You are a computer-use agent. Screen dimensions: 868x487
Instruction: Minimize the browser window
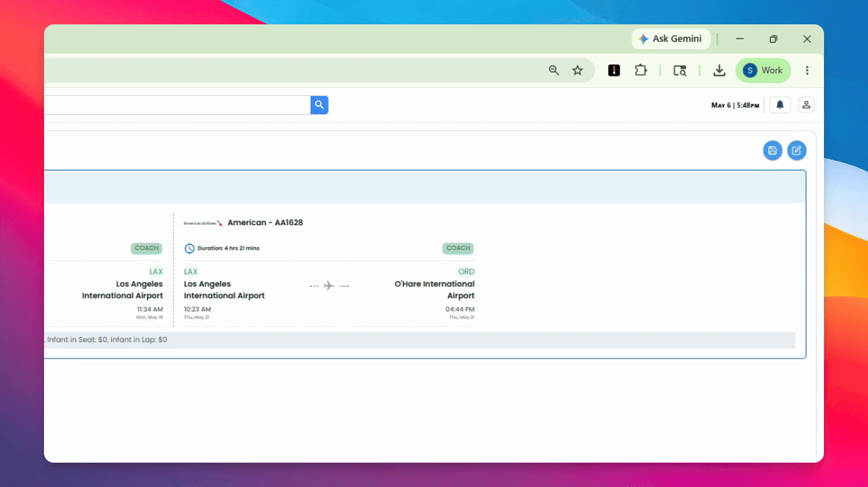(740, 39)
